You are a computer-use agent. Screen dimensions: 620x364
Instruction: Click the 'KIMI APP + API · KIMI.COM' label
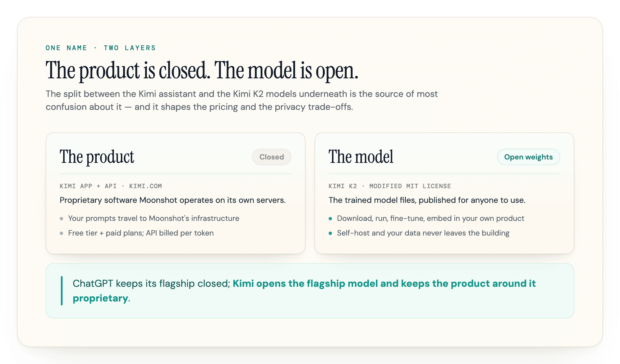click(x=111, y=186)
